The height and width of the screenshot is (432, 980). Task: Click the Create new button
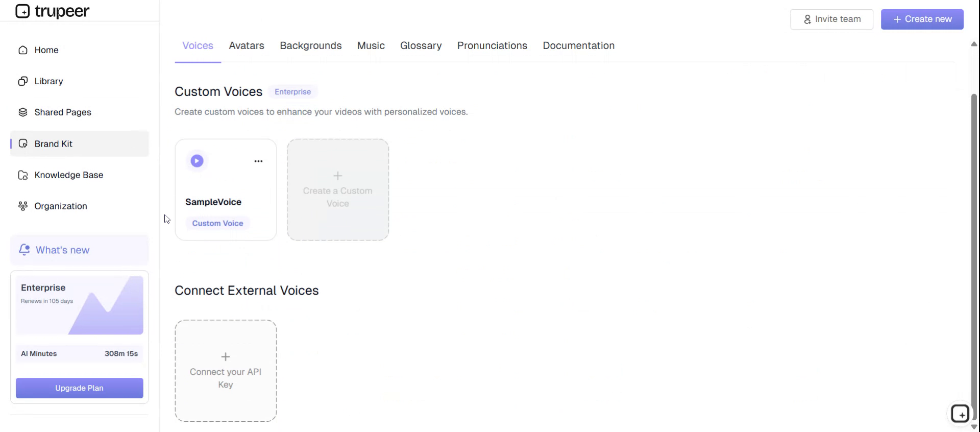coord(922,19)
